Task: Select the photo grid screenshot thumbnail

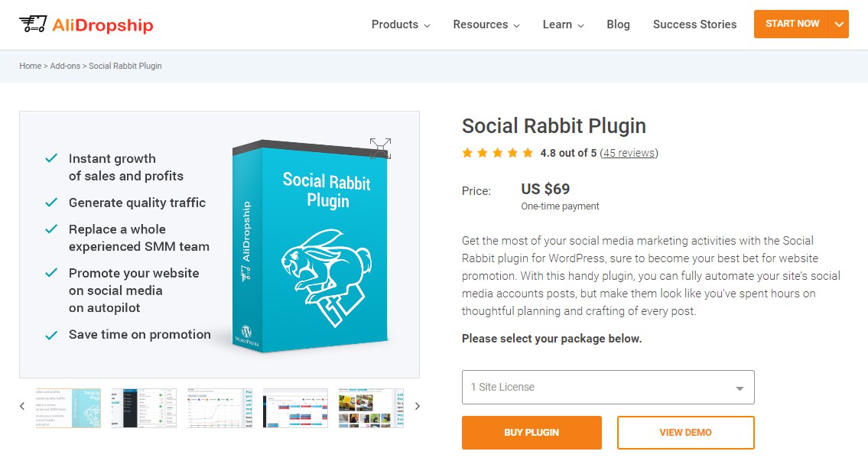Action: pyautogui.click(x=371, y=407)
